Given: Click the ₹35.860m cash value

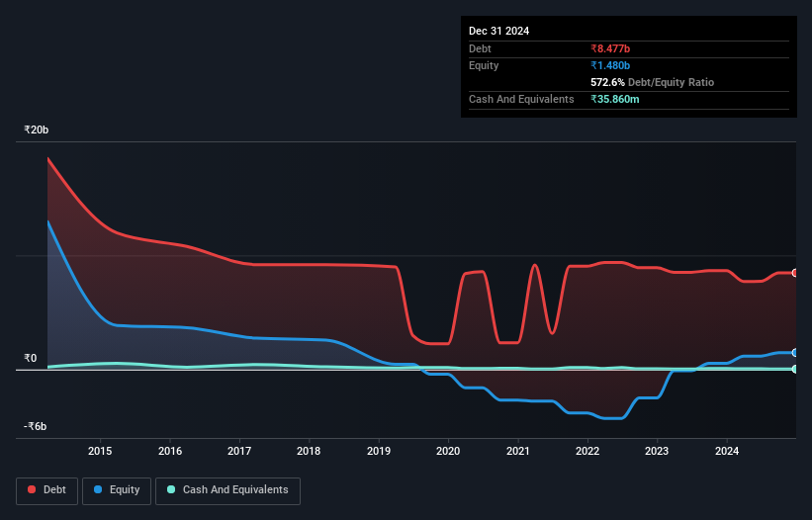Looking at the screenshot, I should pos(615,99).
